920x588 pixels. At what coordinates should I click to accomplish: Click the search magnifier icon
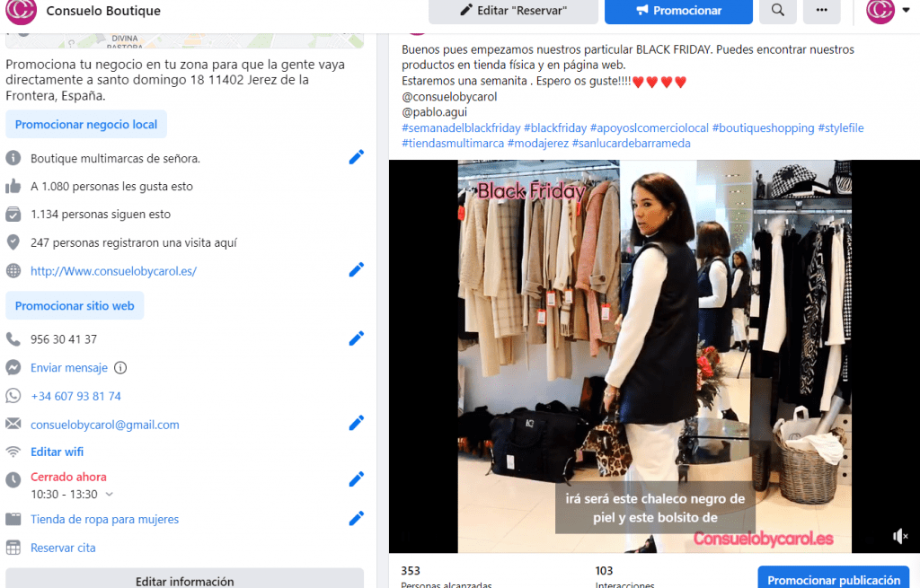[777, 12]
